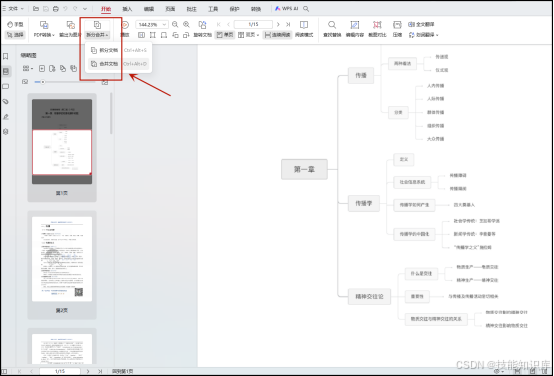Open the thumbnail layout grid dropdown
Viewport: 554px width, 376px height.
click(28, 68)
